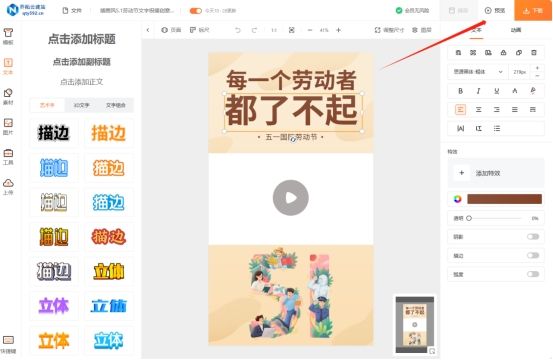This screenshot has height=360, width=553.
Task: Select the black 描边 outline text style
Action: pyautogui.click(x=54, y=133)
